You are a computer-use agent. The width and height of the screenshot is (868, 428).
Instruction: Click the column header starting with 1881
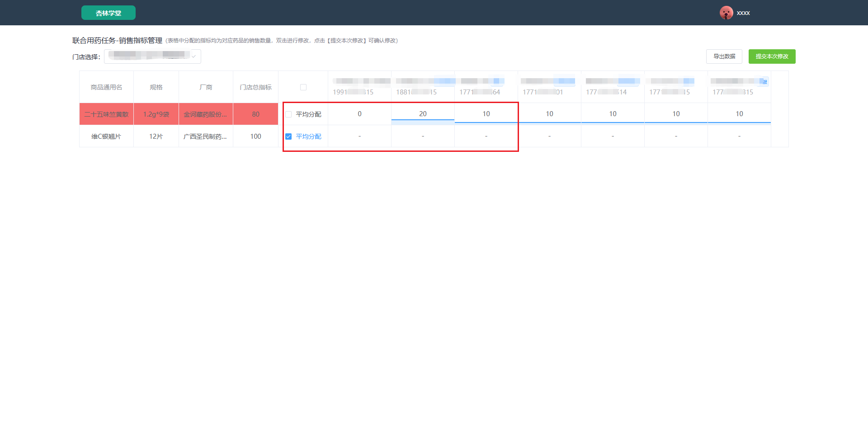click(x=423, y=87)
